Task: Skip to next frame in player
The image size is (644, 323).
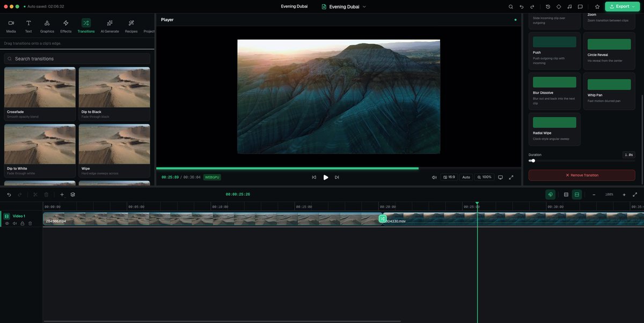Action: click(x=337, y=177)
